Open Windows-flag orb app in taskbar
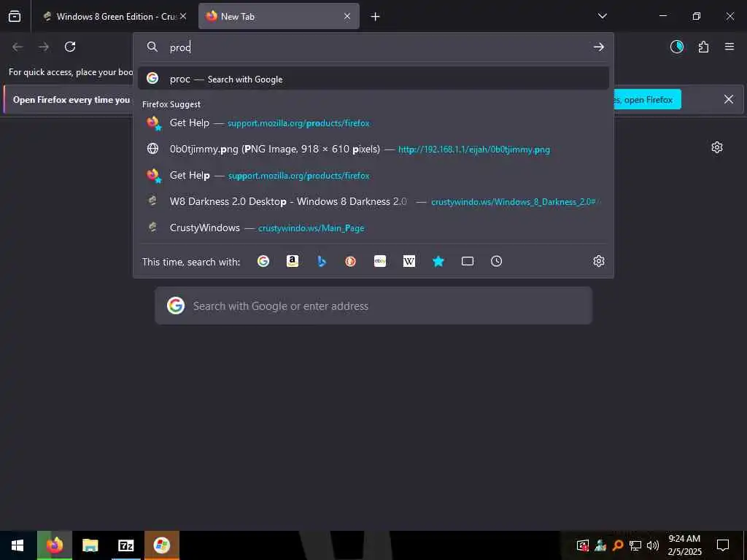Image resolution: width=747 pixels, height=560 pixels. point(162,545)
